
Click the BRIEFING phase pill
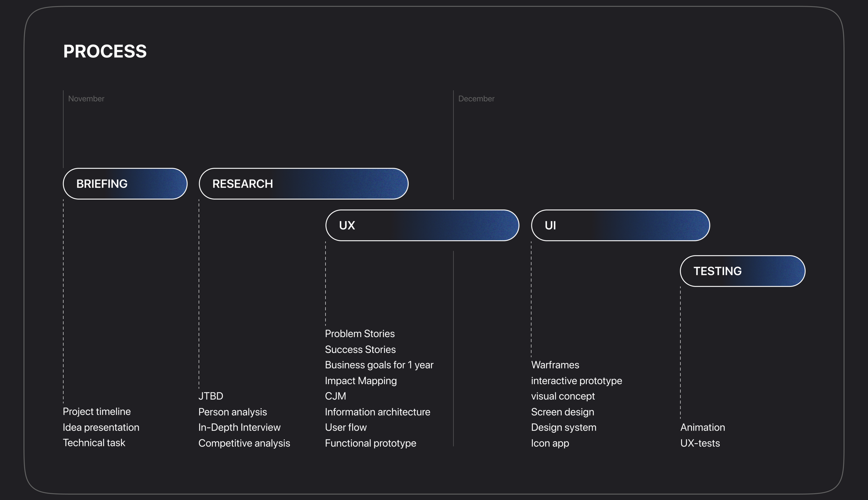[x=125, y=184]
